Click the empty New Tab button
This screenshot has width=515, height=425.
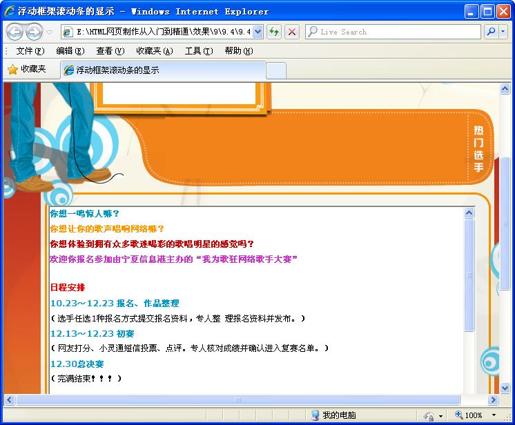276,71
